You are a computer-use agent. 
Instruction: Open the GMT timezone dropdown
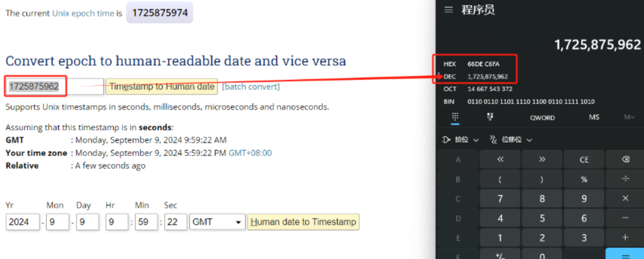point(217,222)
